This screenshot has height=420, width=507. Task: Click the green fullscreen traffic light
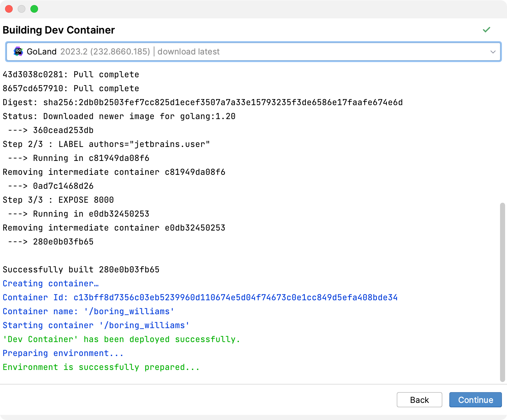(34, 9)
